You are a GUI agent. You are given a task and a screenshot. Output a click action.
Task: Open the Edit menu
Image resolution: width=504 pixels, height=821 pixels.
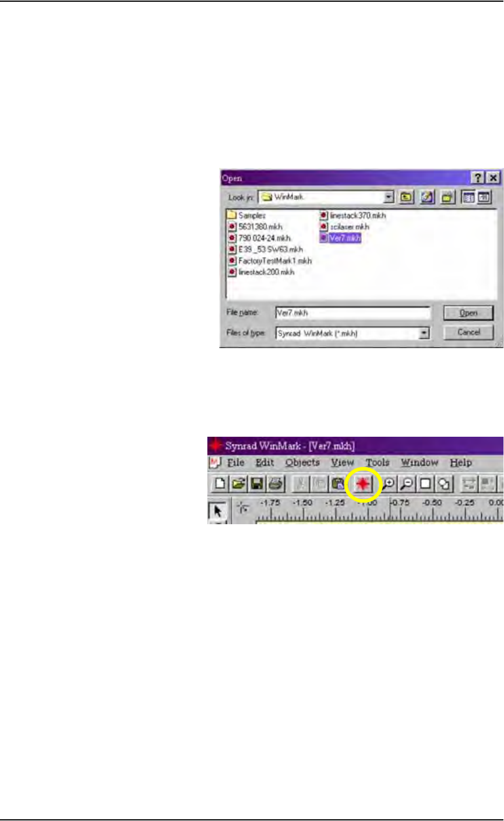click(265, 463)
